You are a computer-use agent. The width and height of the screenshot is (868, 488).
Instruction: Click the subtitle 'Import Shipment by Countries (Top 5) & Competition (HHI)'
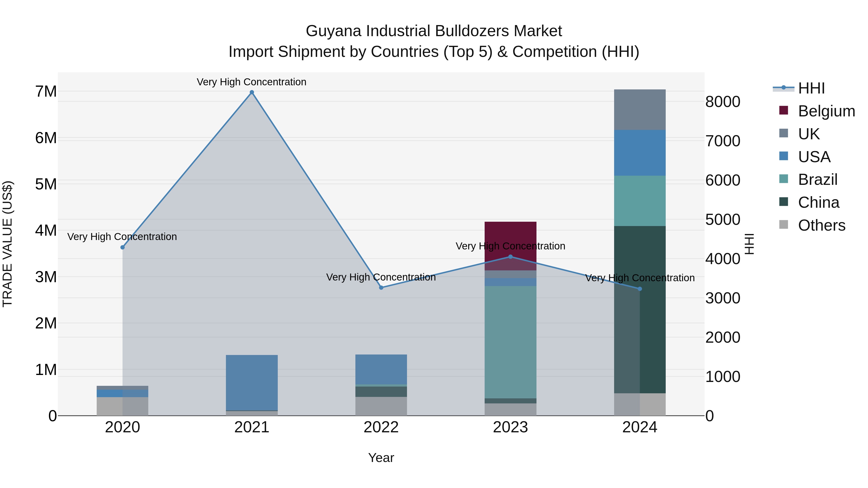[434, 52]
